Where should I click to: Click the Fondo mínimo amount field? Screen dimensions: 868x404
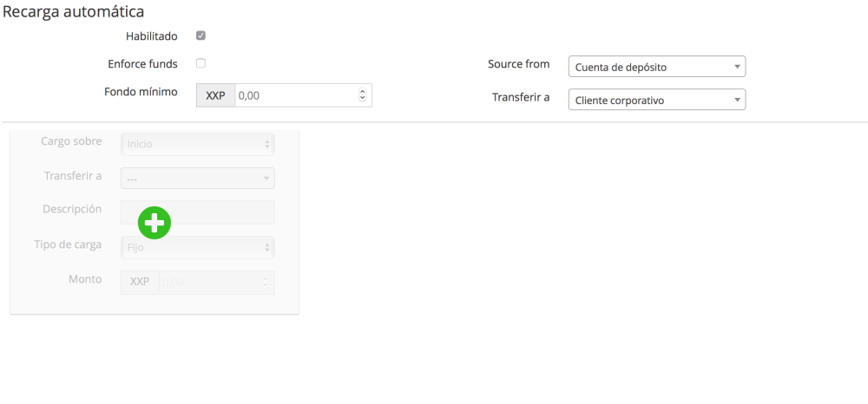295,95
